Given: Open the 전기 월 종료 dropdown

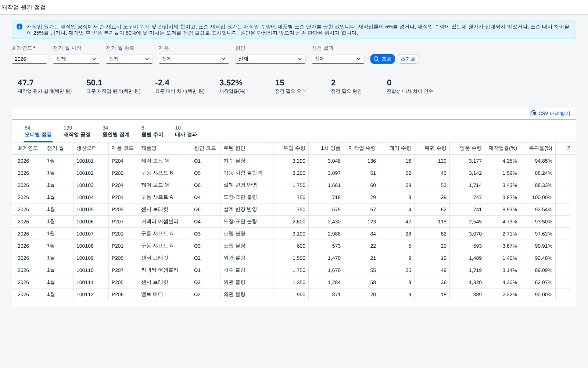Looking at the screenshot, I should 129,59.
